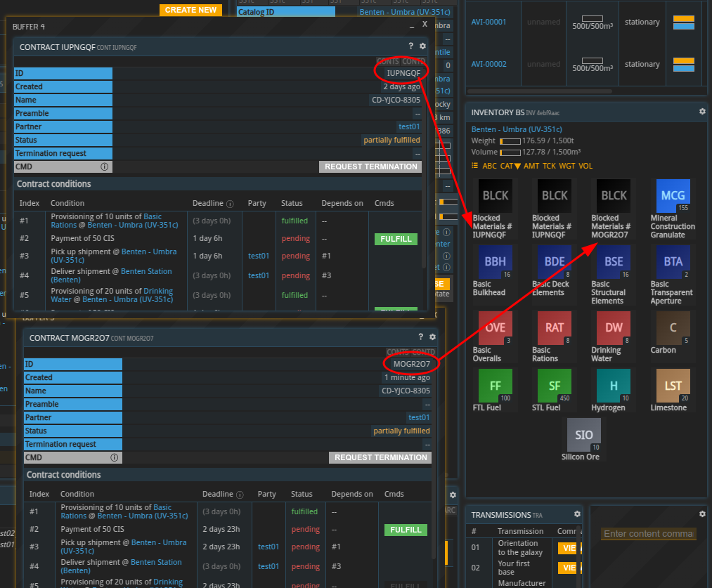712x588 pixels.
Task: Click the Silicon Ore (SIO) tile
Action: pyautogui.click(x=584, y=435)
